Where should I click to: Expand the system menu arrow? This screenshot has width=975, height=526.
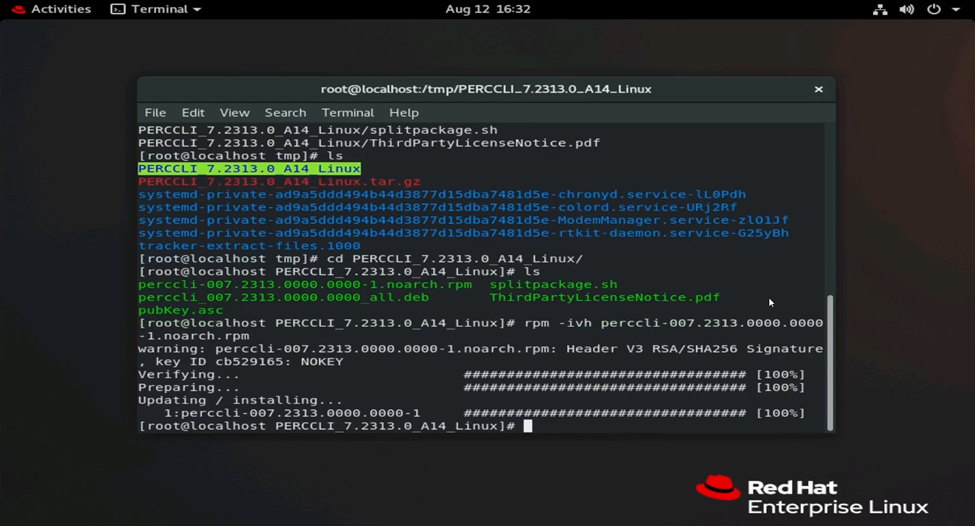point(956,9)
